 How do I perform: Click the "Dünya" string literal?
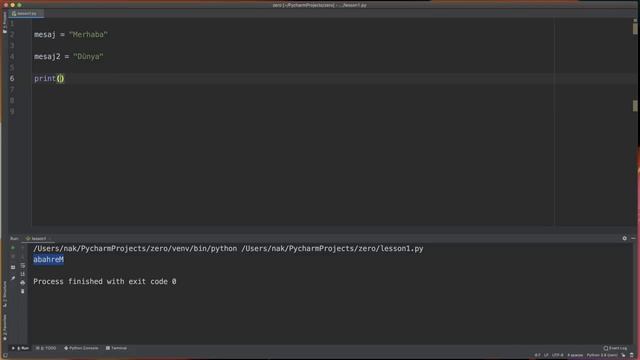pos(88,57)
